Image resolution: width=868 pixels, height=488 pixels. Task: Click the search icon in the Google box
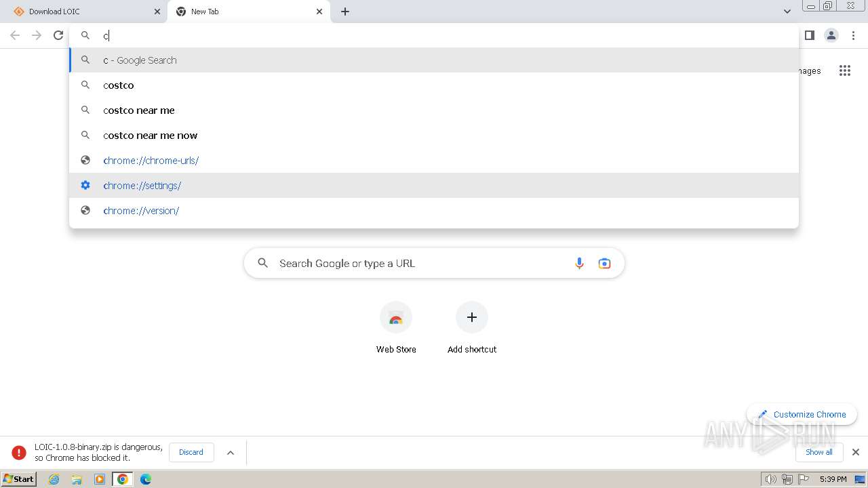pos(263,264)
